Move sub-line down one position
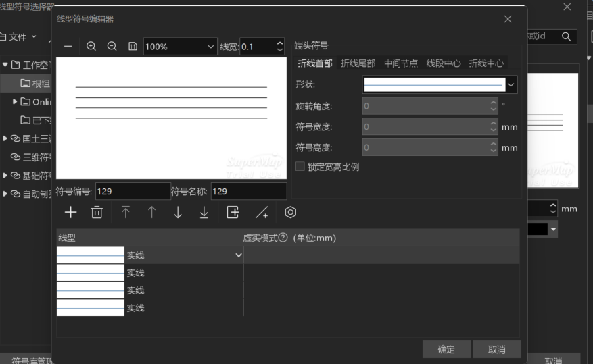593x364 pixels. [x=178, y=212]
